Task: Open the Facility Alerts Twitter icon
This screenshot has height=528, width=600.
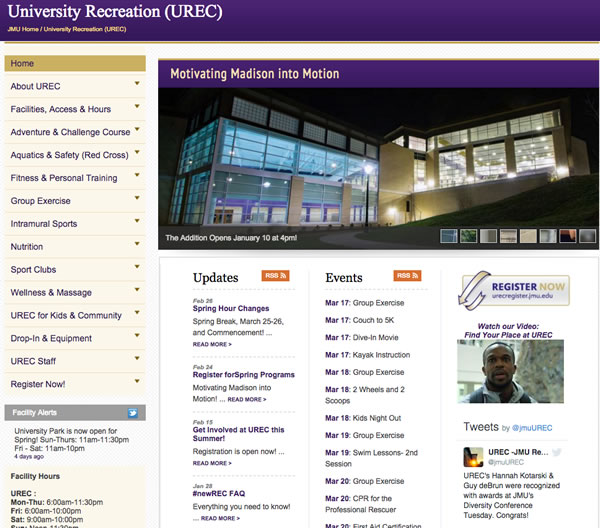Action: click(132, 413)
